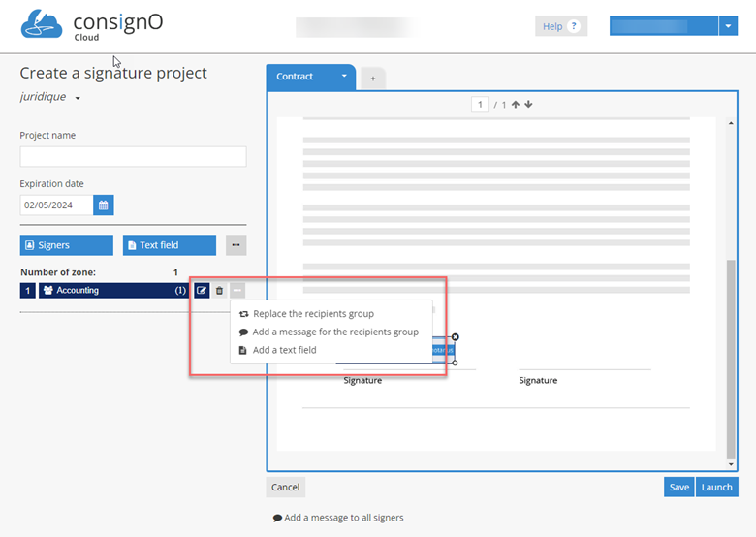Expand the juridique dropdown

tap(78, 98)
